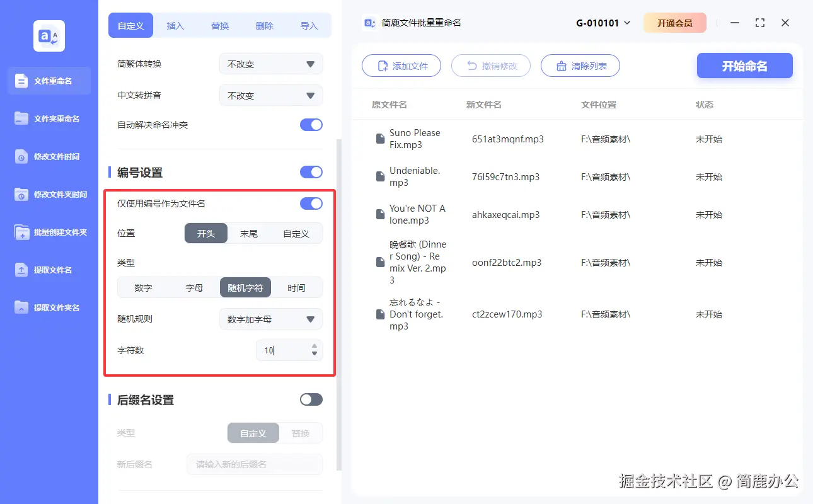Open the 中文转拼音 dropdown
The image size is (813, 504).
(271, 95)
